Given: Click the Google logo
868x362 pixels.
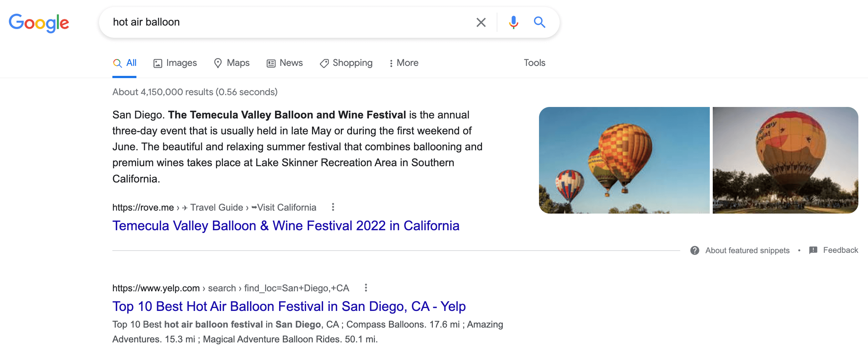Looking at the screenshot, I should 39,23.
